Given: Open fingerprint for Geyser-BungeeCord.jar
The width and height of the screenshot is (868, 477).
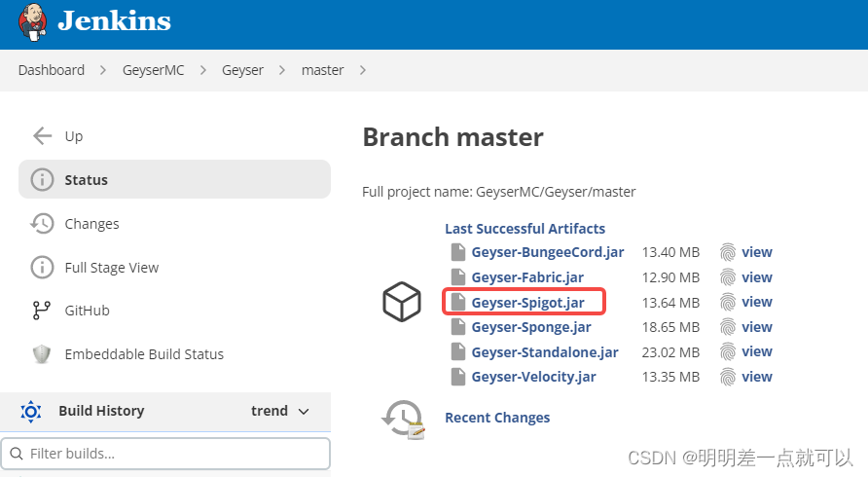Looking at the screenshot, I should [x=728, y=252].
